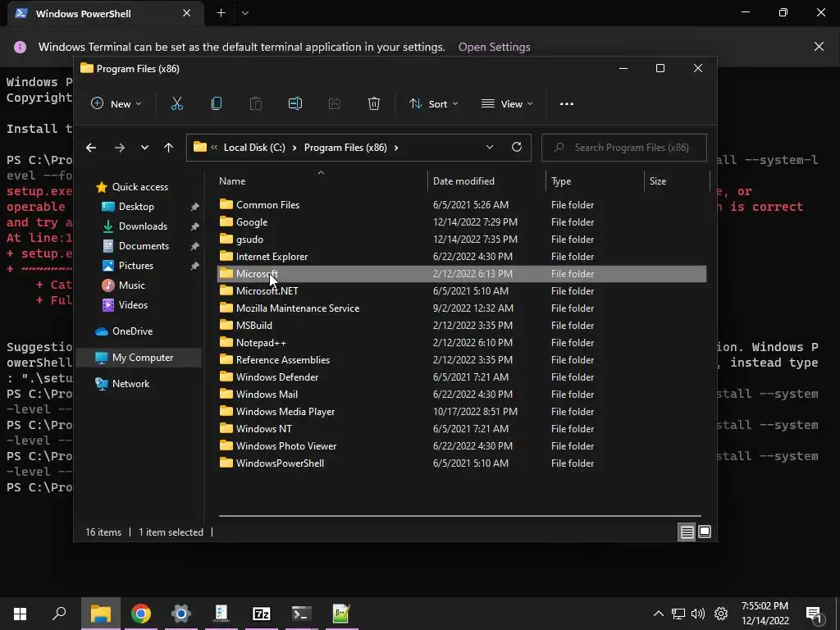Select the Windows PowerShell tab
This screenshot has height=630, width=840.
(106, 13)
